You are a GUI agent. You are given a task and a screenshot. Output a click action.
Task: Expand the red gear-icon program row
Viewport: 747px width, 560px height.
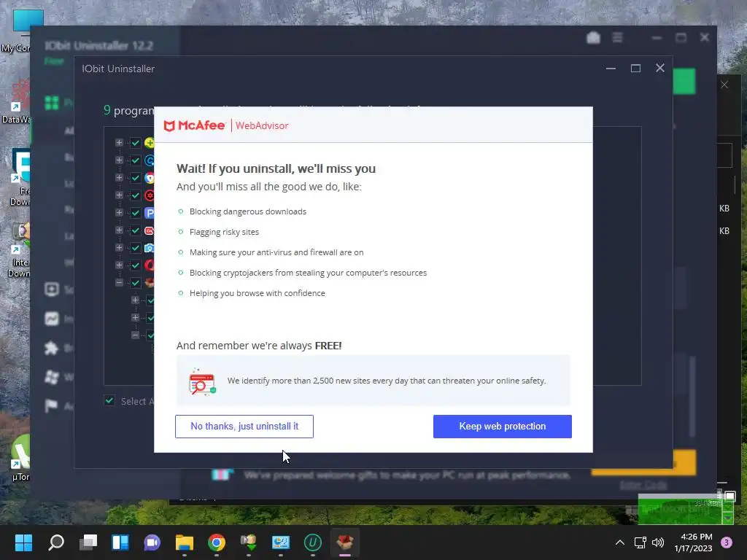tap(119, 195)
